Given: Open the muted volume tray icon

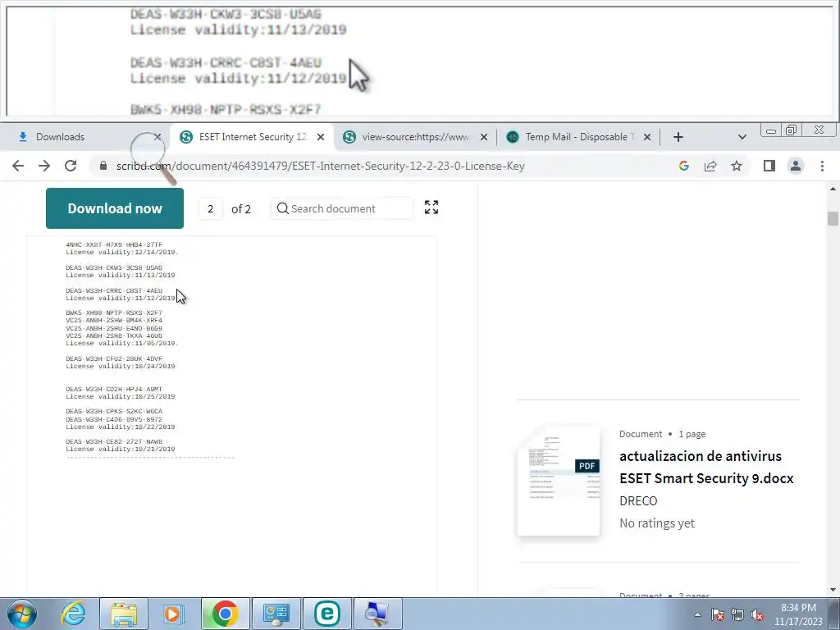Looking at the screenshot, I should 757,614.
